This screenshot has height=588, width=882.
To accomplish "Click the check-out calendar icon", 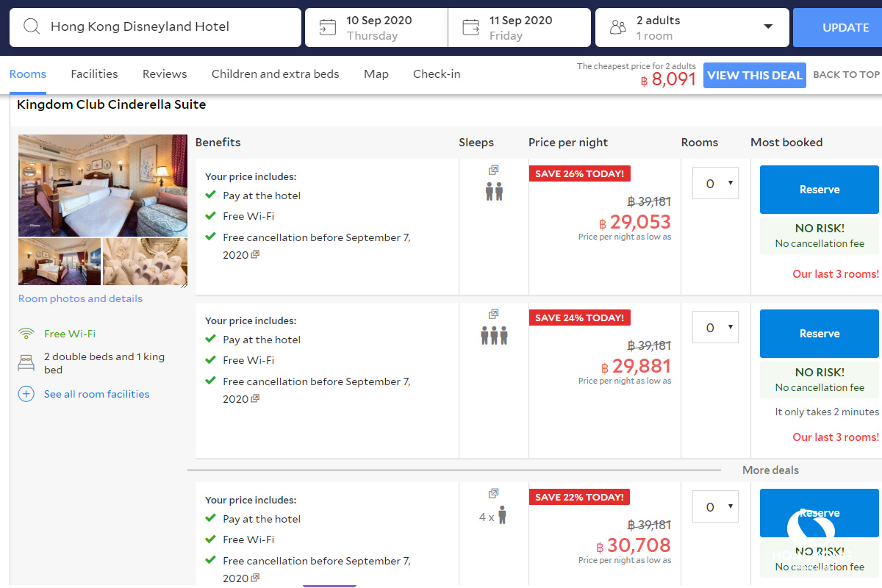I will tap(470, 27).
